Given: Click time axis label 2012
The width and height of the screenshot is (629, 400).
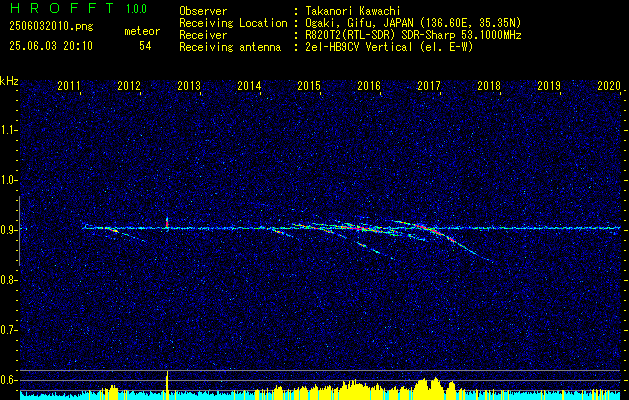Looking at the screenshot, I should [129, 85].
